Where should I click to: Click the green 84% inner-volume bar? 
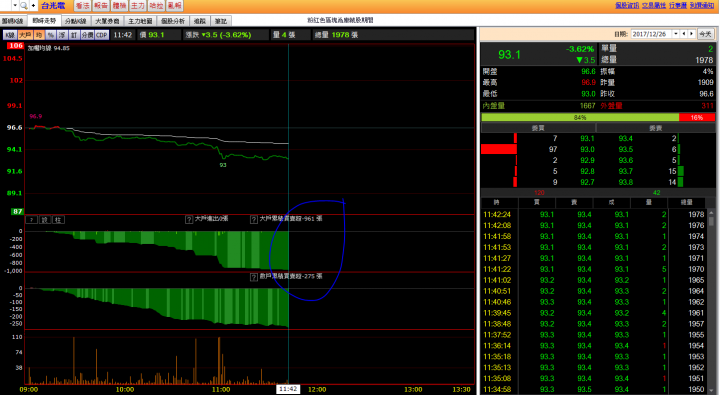click(x=580, y=118)
